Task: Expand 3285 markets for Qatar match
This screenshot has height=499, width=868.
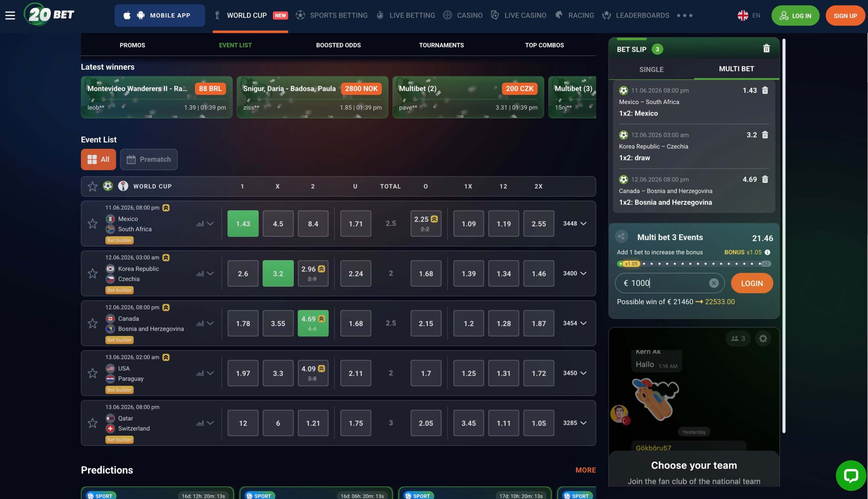Action: point(575,423)
